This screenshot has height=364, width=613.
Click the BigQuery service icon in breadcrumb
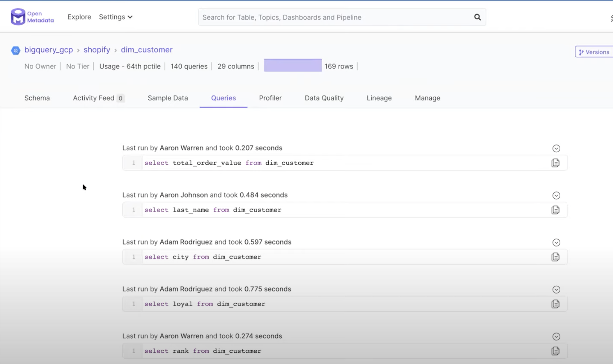tap(16, 50)
